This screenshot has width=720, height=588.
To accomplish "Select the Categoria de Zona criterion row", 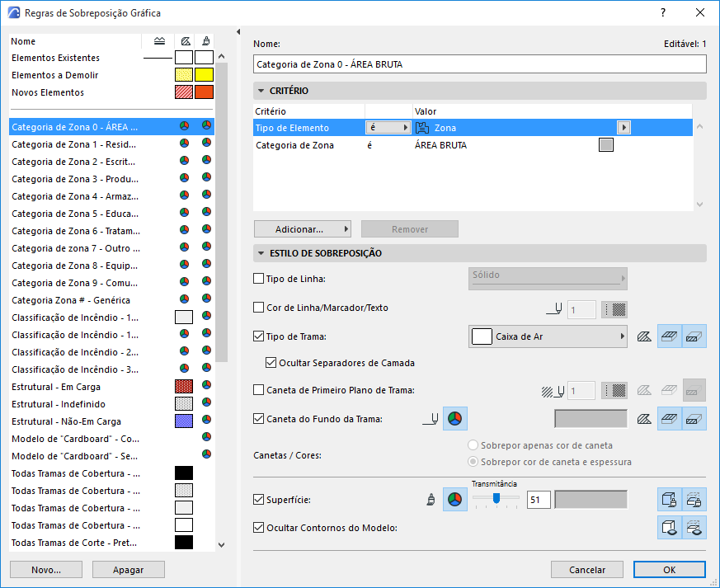I will (x=473, y=145).
